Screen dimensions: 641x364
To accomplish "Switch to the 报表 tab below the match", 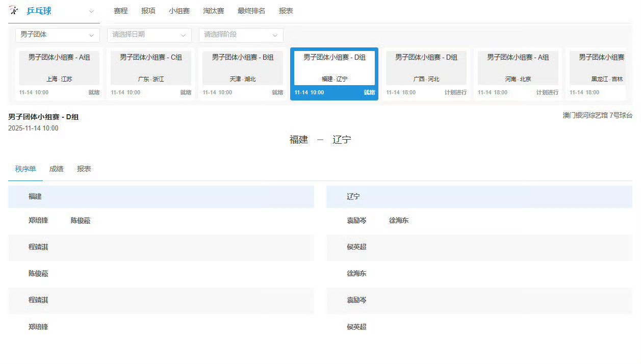I will point(84,169).
